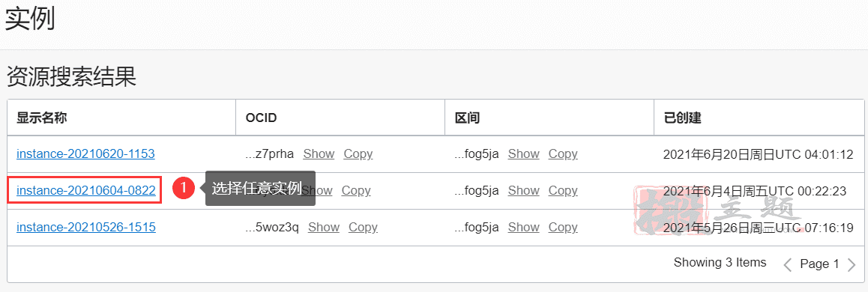Image resolution: width=868 pixels, height=292 pixels.
Task: Copy compartment of instance-20210604-0822
Action: 563,190
